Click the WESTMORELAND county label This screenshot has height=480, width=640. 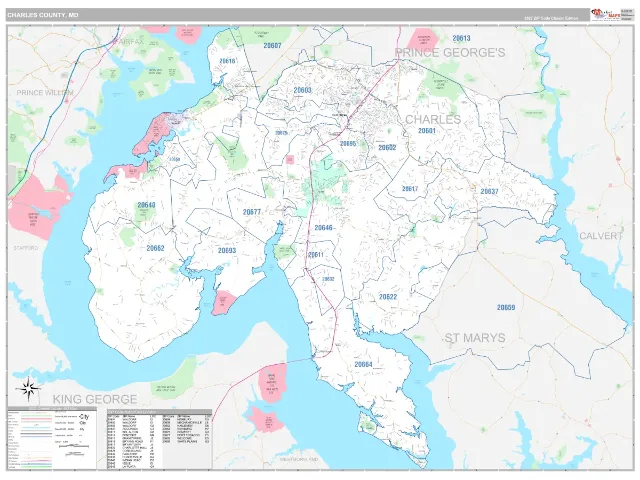pyautogui.click(x=299, y=459)
